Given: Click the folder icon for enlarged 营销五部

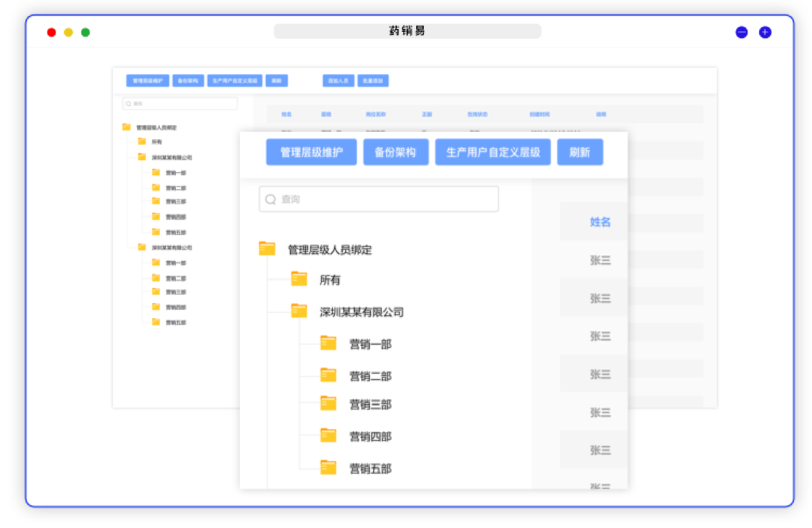Looking at the screenshot, I should (x=328, y=468).
